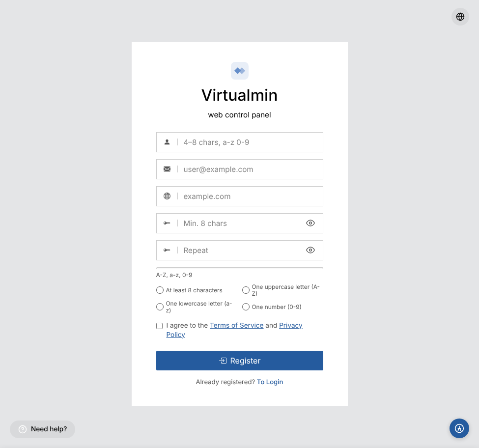Focus the user@example.com email field

click(240, 169)
